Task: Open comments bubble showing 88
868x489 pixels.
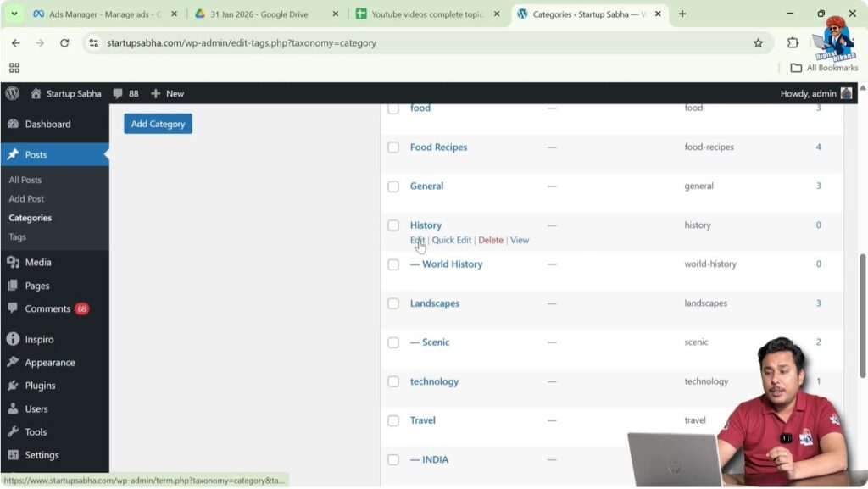Action: pos(125,93)
